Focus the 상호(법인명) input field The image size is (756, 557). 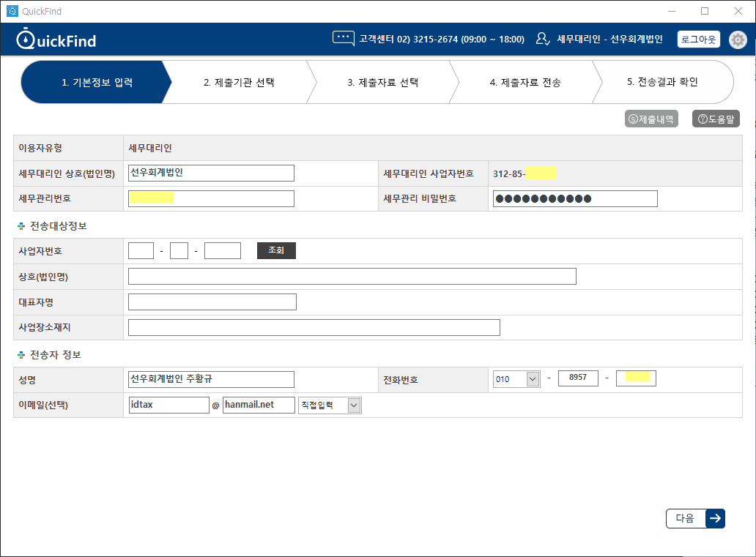pyautogui.click(x=352, y=276)
